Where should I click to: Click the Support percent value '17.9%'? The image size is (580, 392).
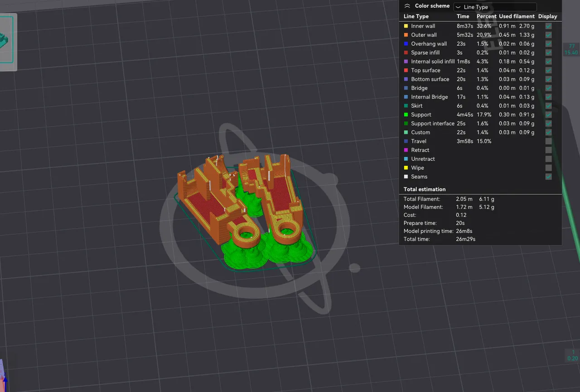coord(484,115)
